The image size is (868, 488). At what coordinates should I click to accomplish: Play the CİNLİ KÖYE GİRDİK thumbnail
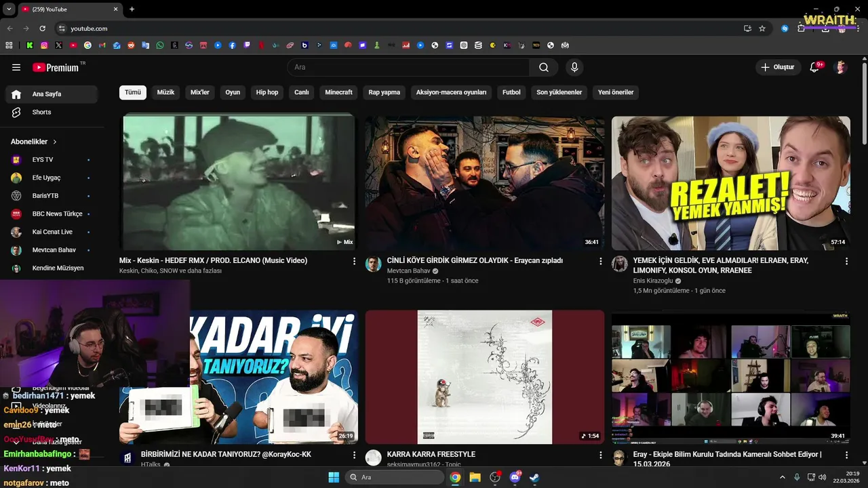pyautogui.click(x=485, y=183)
